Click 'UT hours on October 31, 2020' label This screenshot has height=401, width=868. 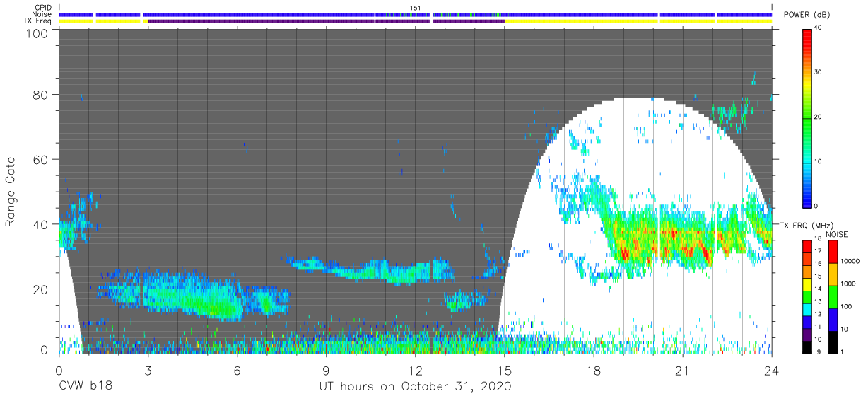tap(416, 387)
